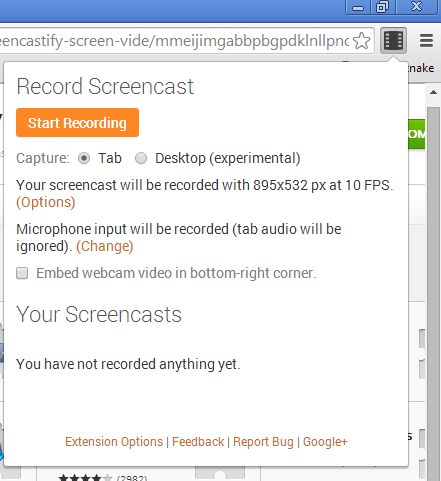Open the Report Bug link

coord(263,442)
